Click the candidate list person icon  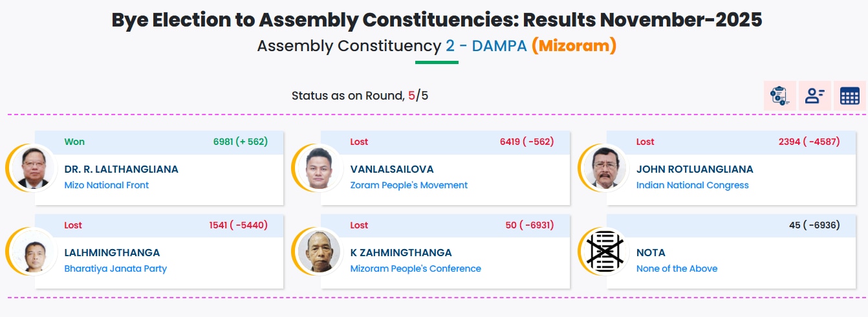(x=814, y=96)
